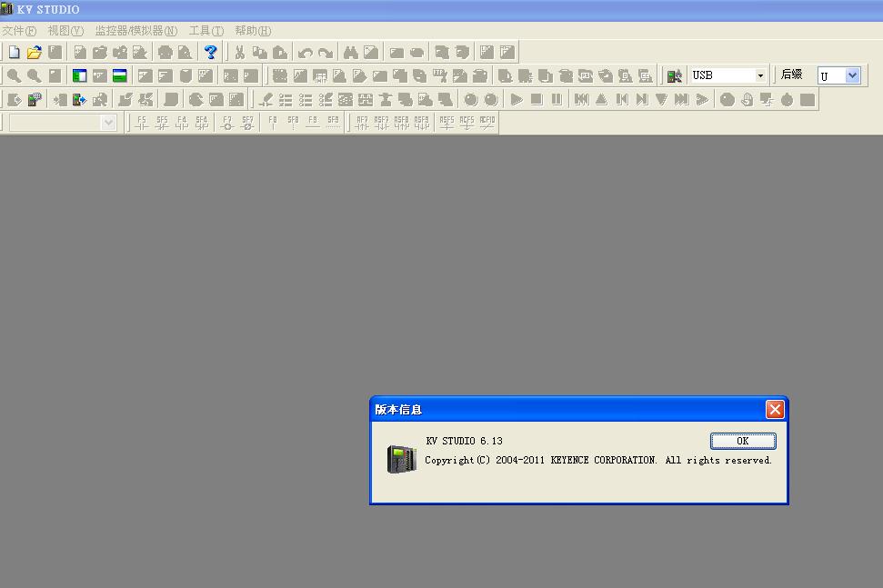This screenshot has width=883, height=588.
Task: Click OK in the version info dialog
Action: point(742,441)
